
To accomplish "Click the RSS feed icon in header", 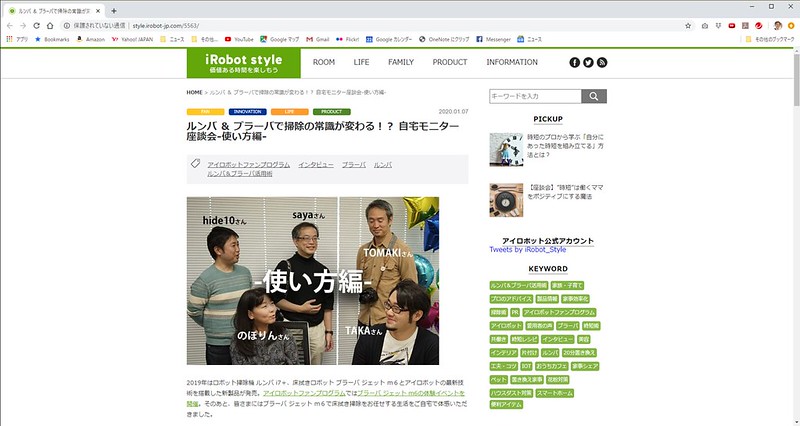I will pos(603,62).
